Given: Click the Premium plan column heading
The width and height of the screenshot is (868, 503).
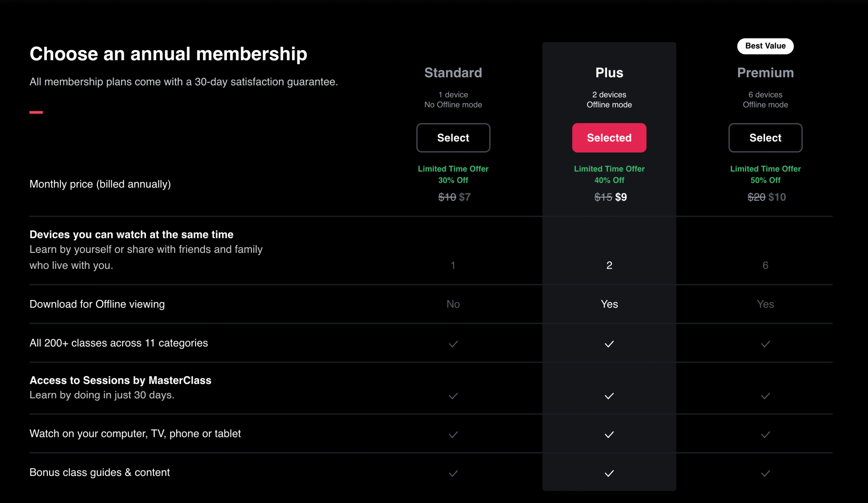Looking at the screenshot, I should [765, 73].
